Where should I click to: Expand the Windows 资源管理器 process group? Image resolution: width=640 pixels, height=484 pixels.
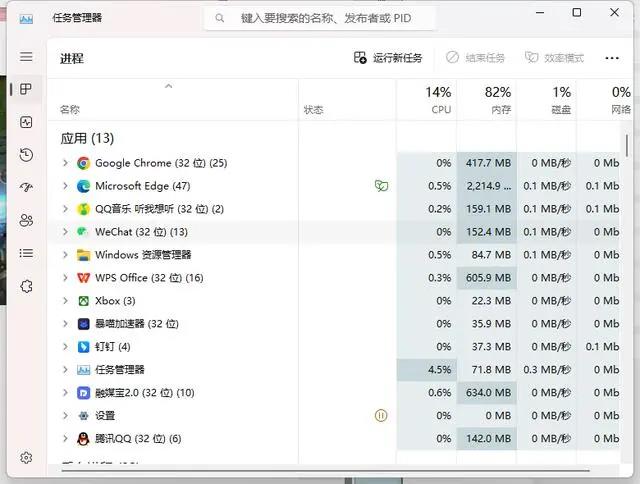[65, 255]
